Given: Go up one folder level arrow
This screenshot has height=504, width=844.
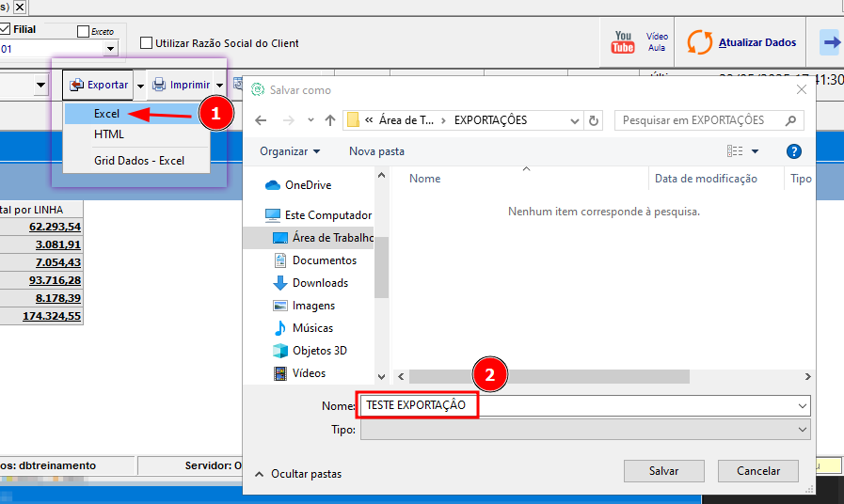Looking at the screenshot, I should point(330,120).
